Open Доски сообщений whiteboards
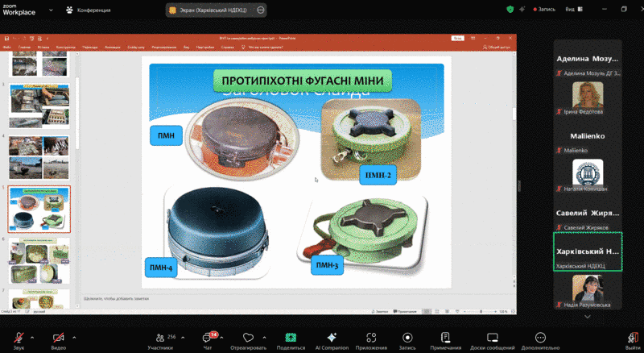 coord(492,341)
